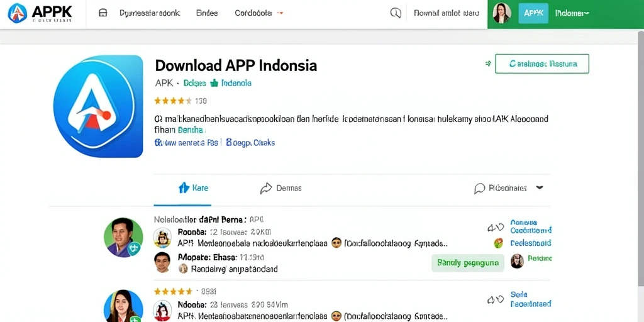Click the APPK logo in the header

40,13
